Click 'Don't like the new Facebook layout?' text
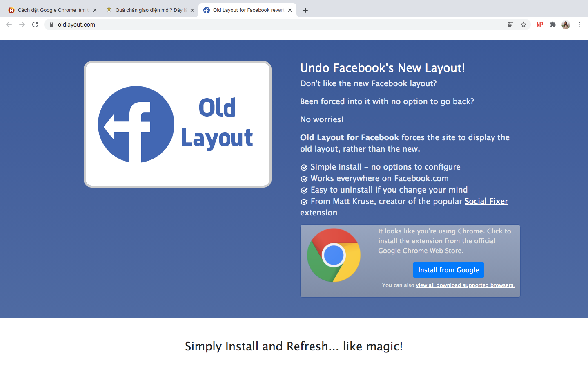588x368 pixels. point(368,83)
